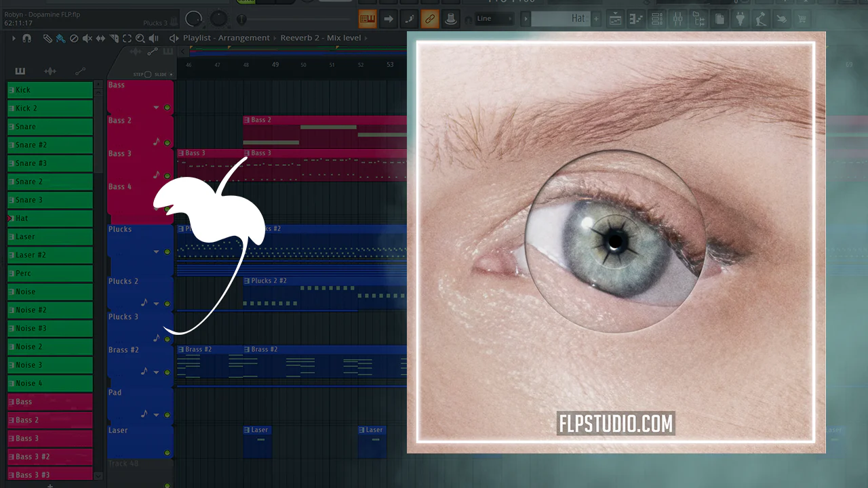Click Reeverb 2 - Mix level breadcrumb
868x488 pixels.
click(x=321, y=38)
